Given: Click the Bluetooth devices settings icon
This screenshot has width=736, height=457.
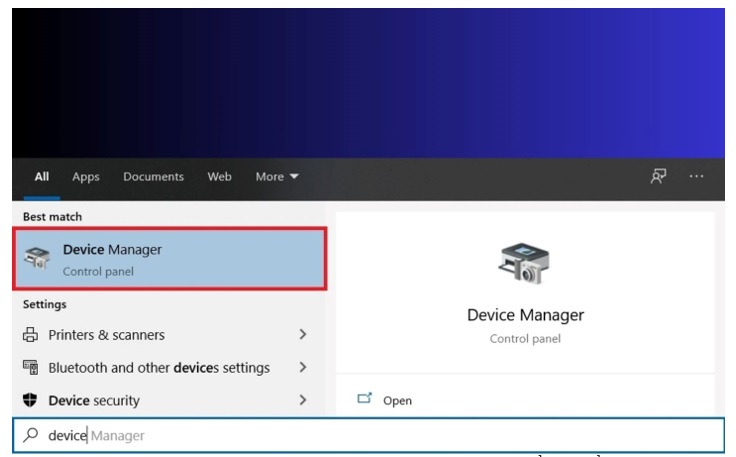Looking at the screenshot, I should click(30, 368).
